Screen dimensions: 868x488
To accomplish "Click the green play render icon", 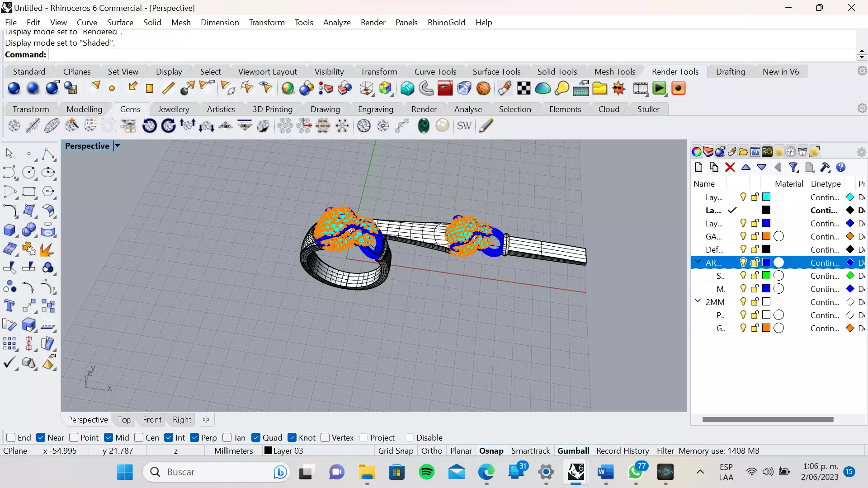I will (x=660, y=88).
